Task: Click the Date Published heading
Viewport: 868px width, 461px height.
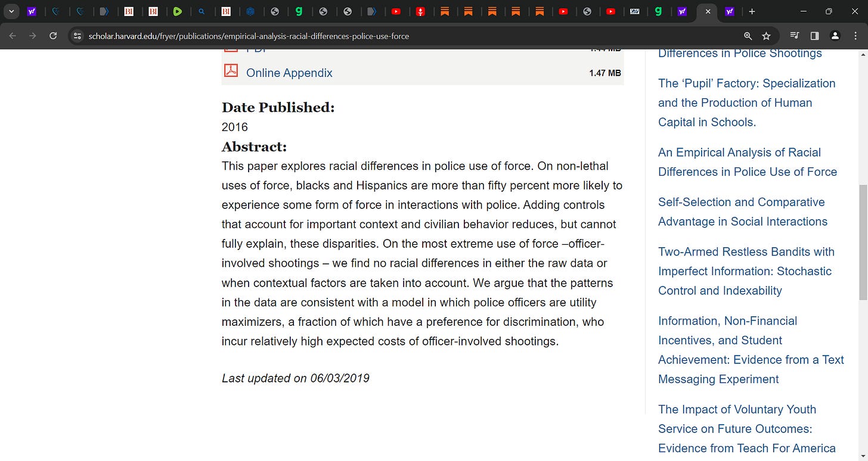Action: click(x=278, y=107)
